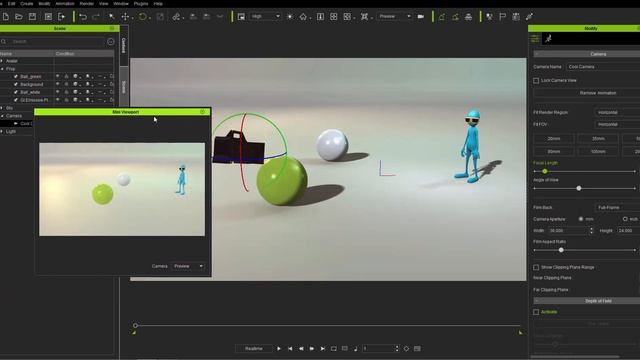Check Activate under Depth of Field
Viewport: 640px width, 360px height.
tap(536, 312)
